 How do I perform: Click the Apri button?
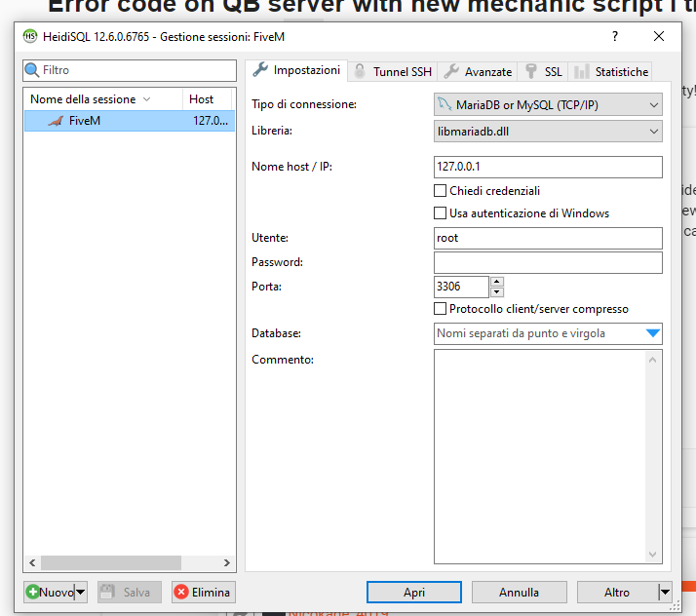coord(414,592)
